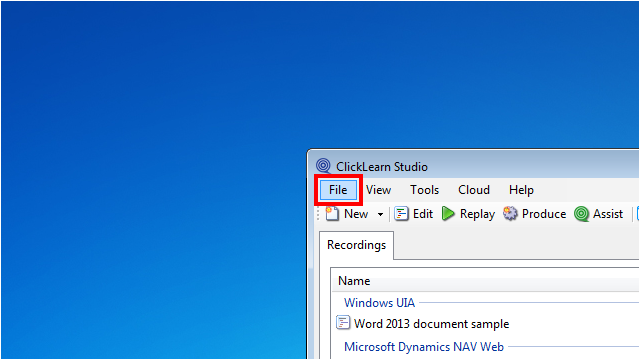Open the Tools menu
This screenshot has height=360, width=640.
point(424,190)
